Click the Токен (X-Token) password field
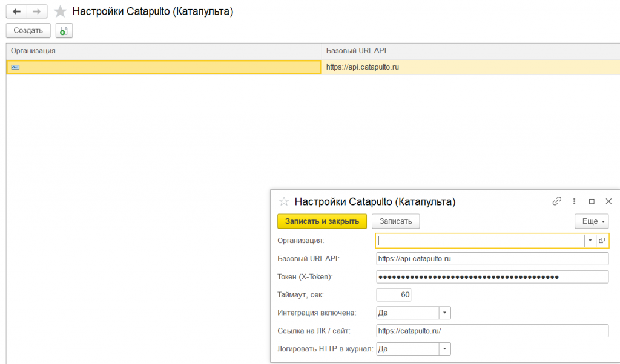Image resolution: width=620 pixels, height=364 pixels. click(x=492, y=277)
